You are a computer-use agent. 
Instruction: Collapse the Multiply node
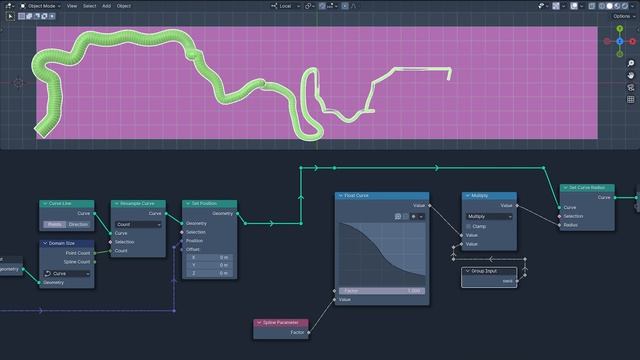[467, 196]
